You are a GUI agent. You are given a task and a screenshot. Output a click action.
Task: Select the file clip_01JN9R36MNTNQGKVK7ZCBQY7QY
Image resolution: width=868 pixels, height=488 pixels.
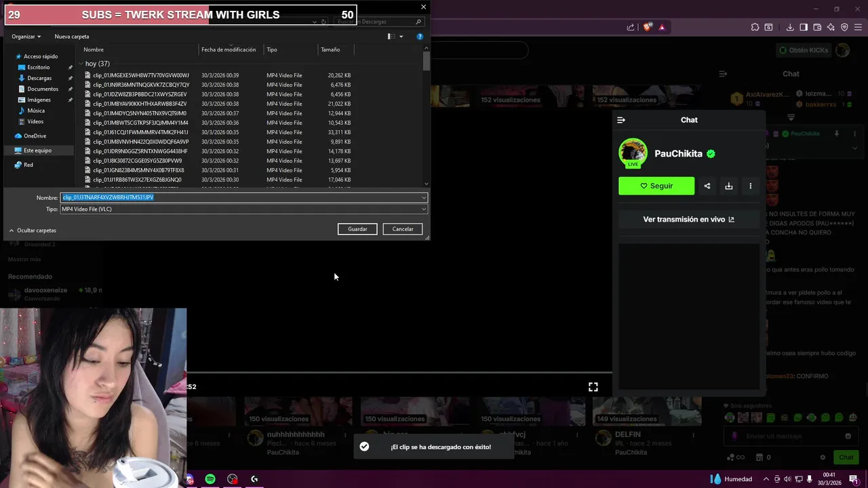click(x=141, y=85)
